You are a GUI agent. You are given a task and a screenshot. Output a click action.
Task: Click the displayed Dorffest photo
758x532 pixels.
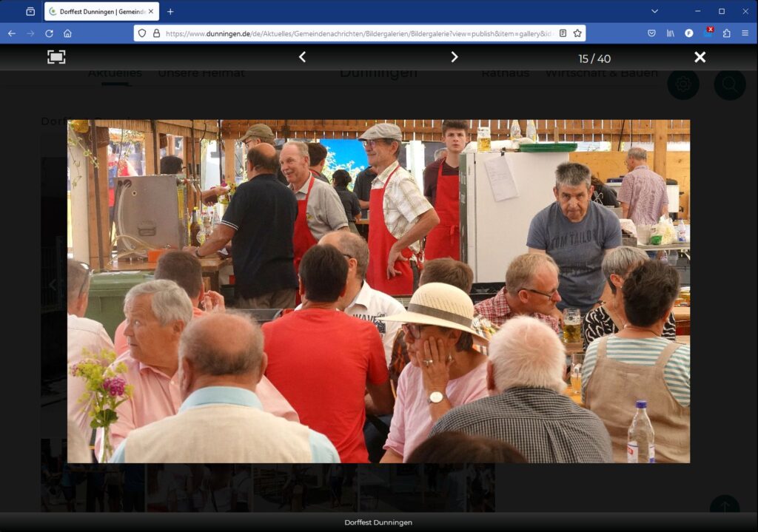coord(378,291)
